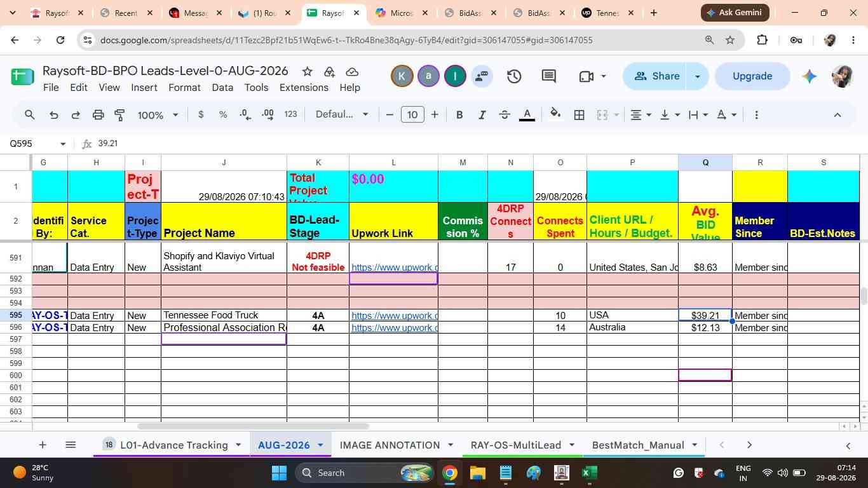Expand the zoom 100% dropdown
Image resolution: width=868 pixels, height=488 pixels.
pos(158,115)
